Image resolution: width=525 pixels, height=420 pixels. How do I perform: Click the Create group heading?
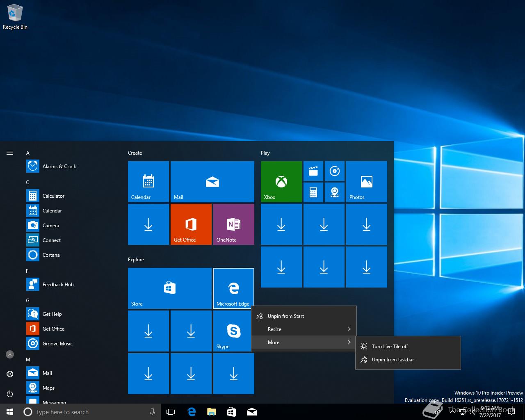(135, 153)
